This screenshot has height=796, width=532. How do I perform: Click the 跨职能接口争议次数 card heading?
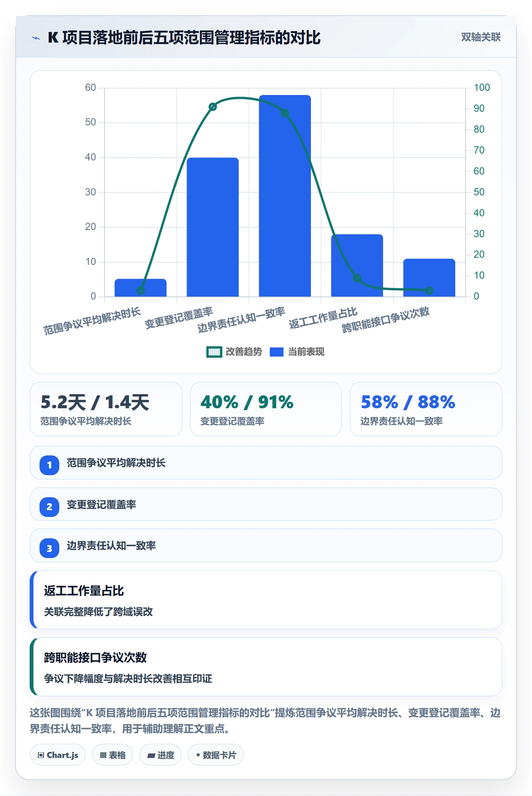point(95,658)
